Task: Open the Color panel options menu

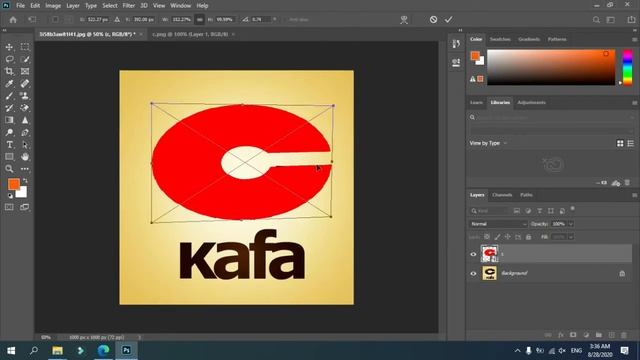Action: 634,40
